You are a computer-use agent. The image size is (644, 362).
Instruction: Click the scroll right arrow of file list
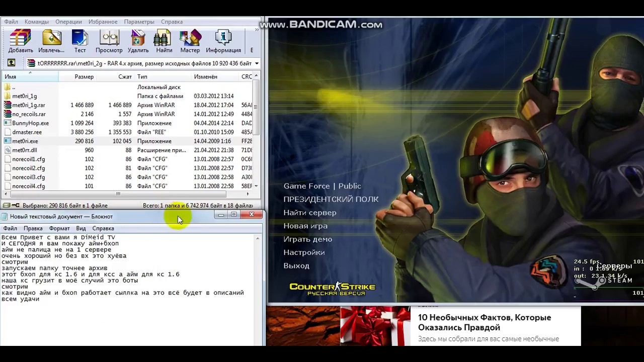[x=248, y=194]
